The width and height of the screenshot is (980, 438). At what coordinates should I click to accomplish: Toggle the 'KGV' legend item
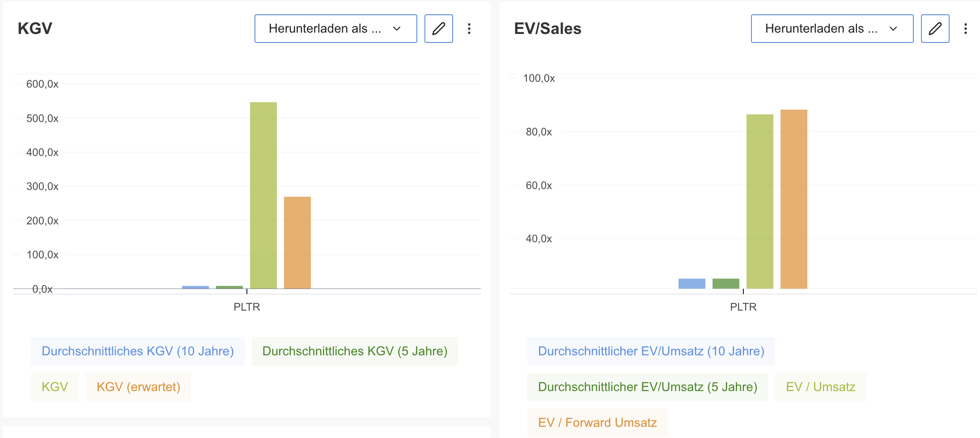click(x=55, y=387)
